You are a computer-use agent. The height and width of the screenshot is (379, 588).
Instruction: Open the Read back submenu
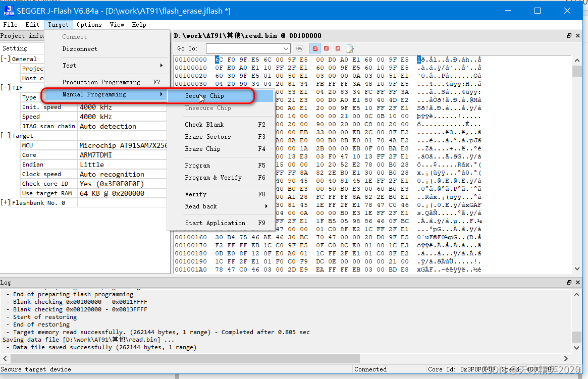click(221, 206)
